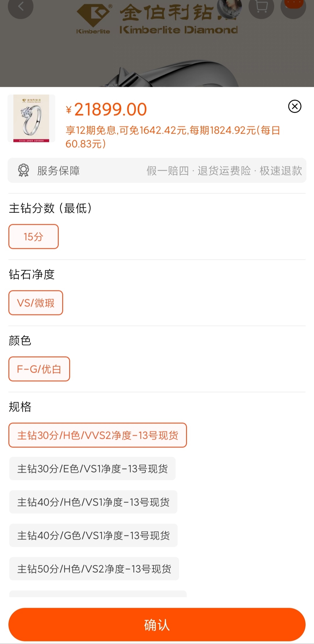Screen dimensions: 314x644
Task: Close the specification selection sheet
Action: [295, 106]
